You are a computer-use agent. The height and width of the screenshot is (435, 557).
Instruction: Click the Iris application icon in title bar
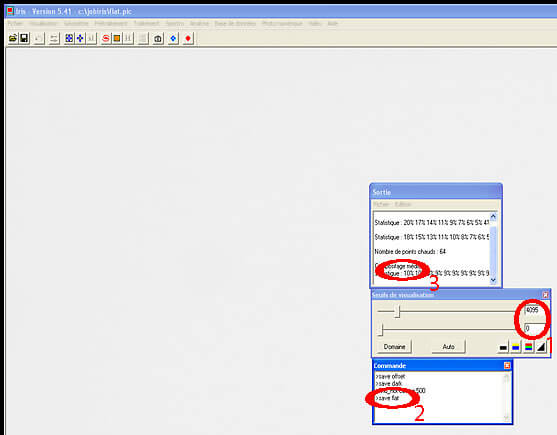tap(10, 11)
